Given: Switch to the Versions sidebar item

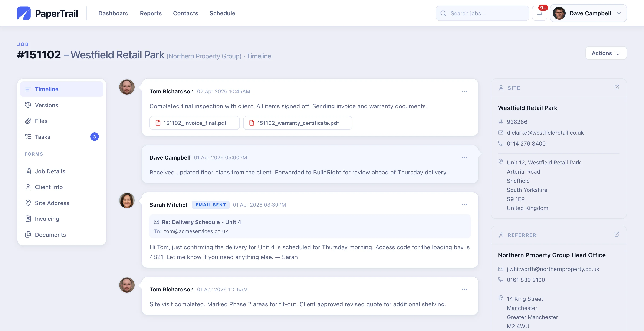Looking at the screenshot, I should coord(46,105).
